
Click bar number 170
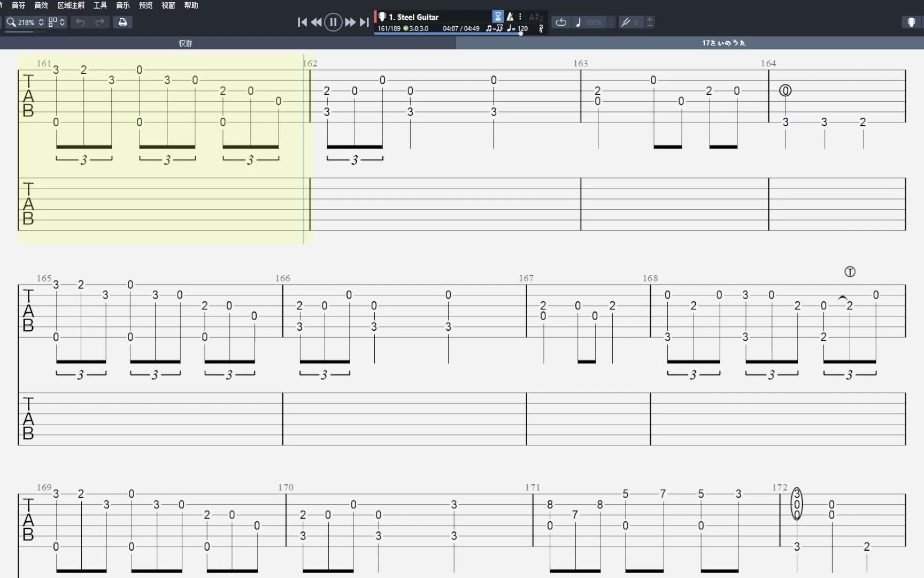[286, 488]
